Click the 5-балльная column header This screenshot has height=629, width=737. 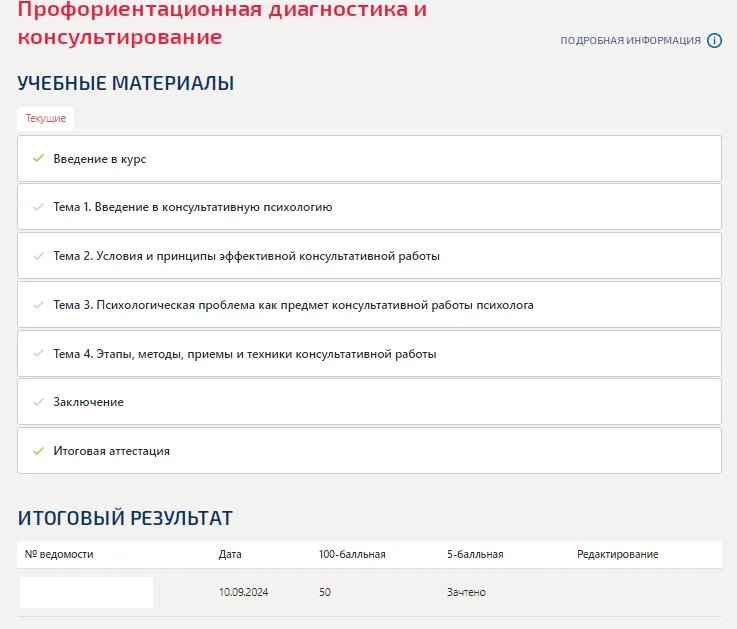[x=475, y=554]
